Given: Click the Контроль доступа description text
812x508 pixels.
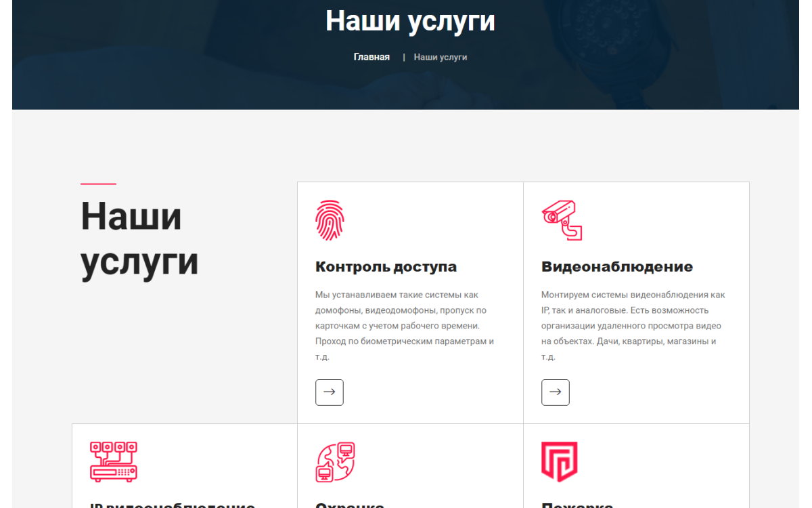Looking at the screenshot, I should tap(404, 326).
